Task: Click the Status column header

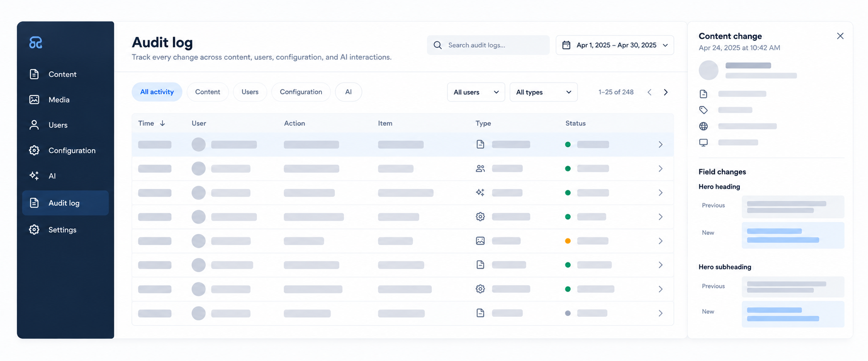Action: 576,123
